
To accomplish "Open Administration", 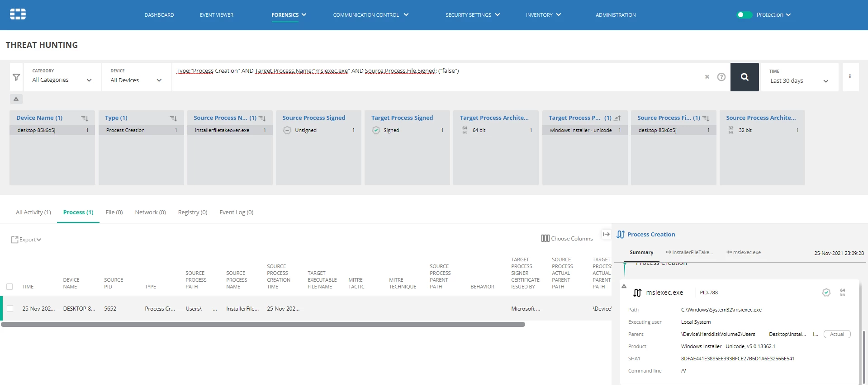I will click(x=616, y=15).
